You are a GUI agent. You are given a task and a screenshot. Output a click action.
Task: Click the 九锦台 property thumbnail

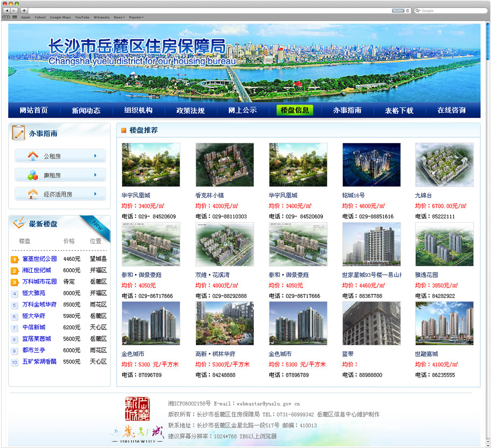(x=444, y=165)
